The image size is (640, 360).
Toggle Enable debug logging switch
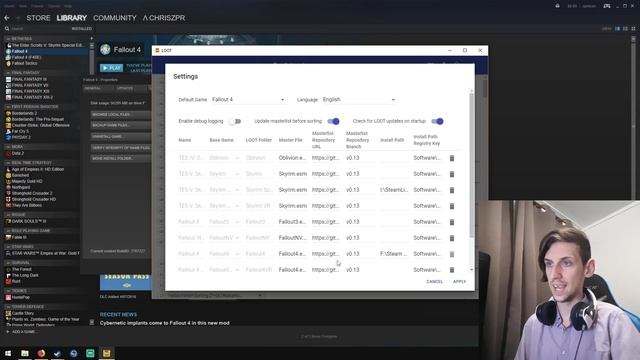click(235, 121)
